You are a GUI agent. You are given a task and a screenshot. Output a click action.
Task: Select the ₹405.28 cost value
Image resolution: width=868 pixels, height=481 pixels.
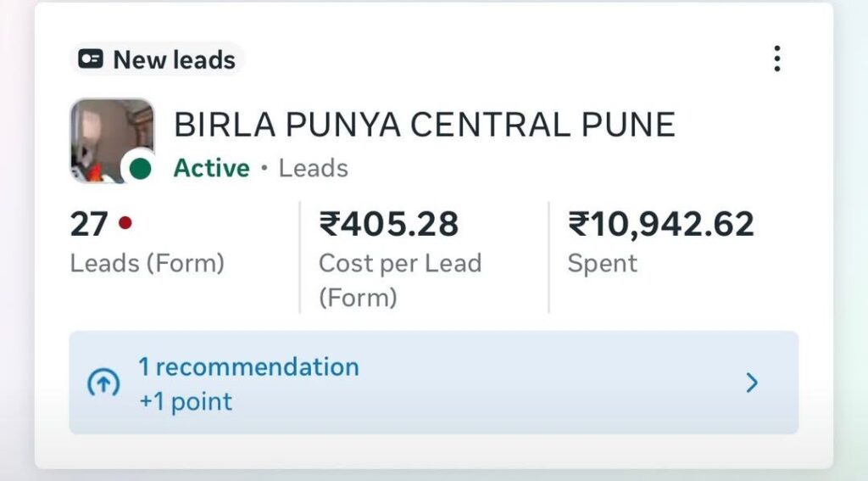coord(388,225)
